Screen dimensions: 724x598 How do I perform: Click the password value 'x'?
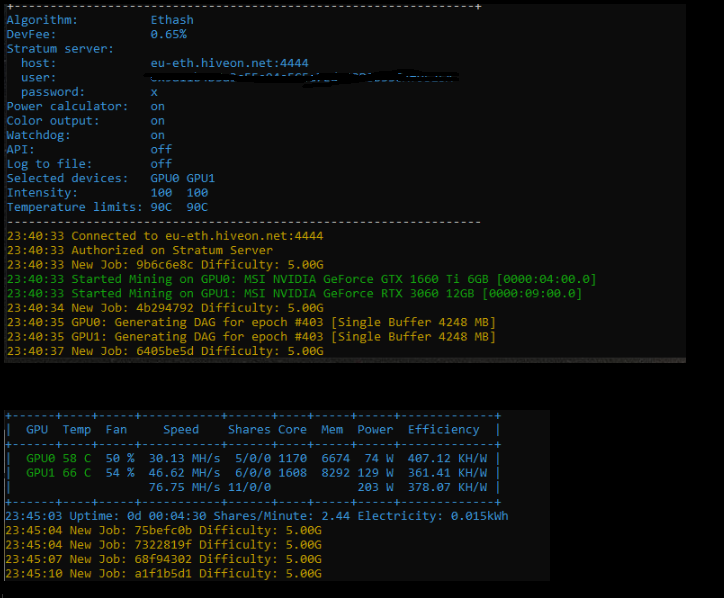154,92
